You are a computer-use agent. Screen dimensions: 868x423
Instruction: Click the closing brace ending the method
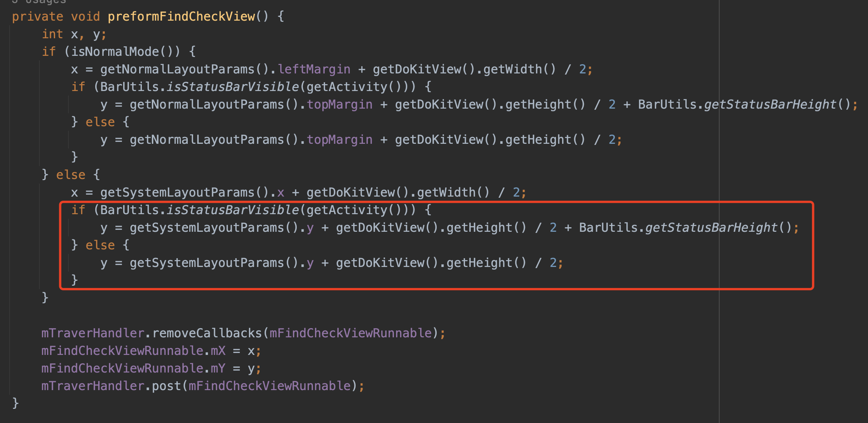coord(15,403)
